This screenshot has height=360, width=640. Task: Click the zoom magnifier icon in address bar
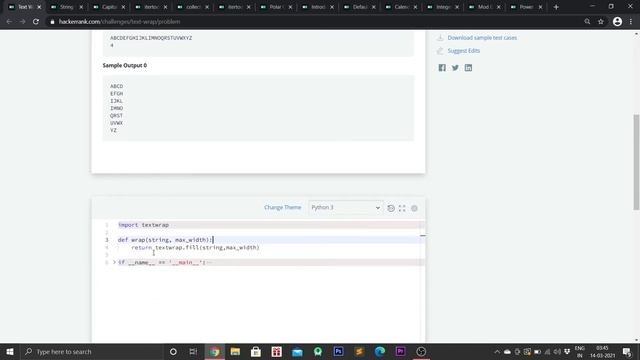pos(587,22)
